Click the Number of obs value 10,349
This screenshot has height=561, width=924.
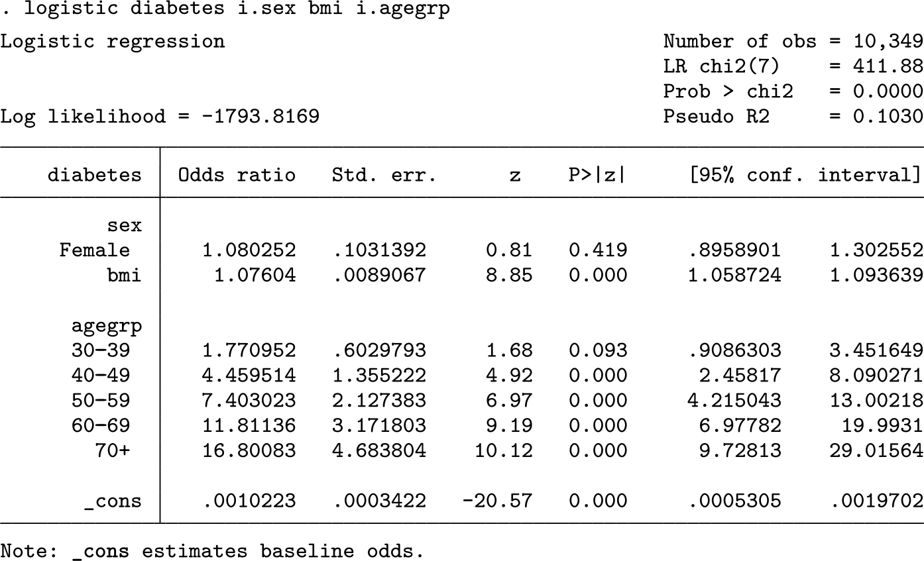tap(888, 41)
